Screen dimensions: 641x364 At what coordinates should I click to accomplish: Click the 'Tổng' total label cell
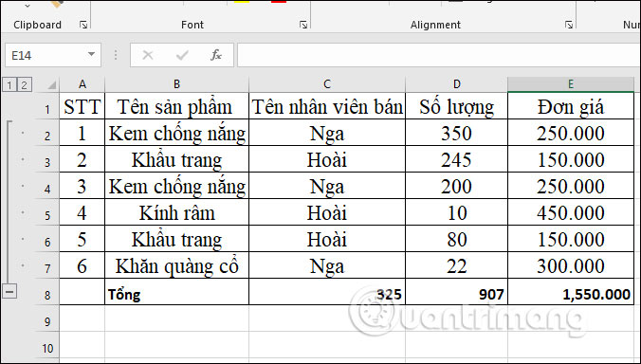click(x=176, y=292)
